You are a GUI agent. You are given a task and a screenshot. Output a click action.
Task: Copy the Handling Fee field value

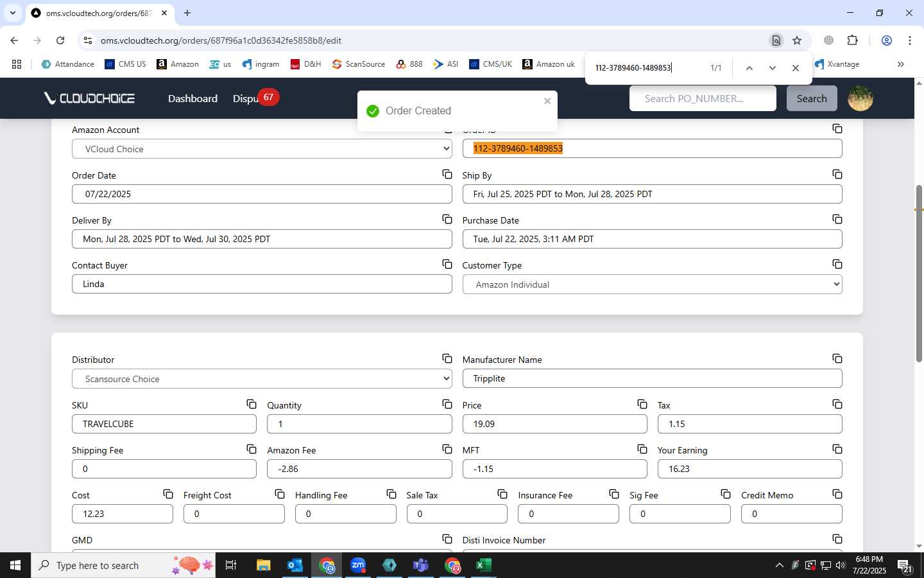[391, 494]
